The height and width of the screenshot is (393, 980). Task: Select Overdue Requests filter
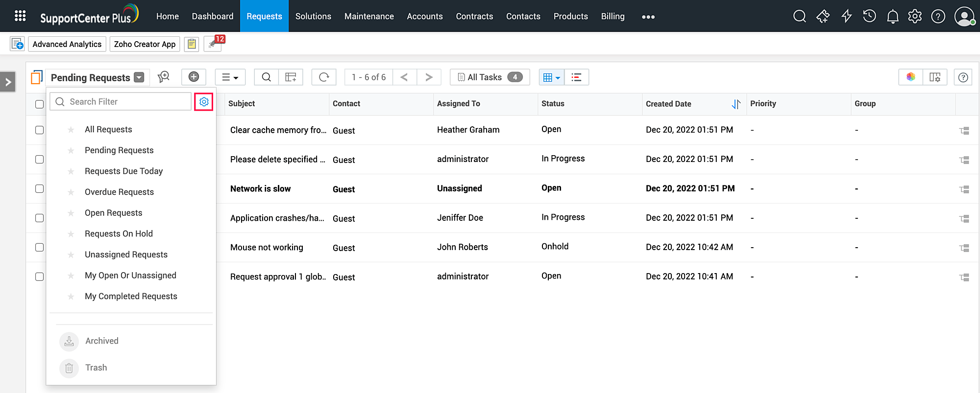[119, 192]
